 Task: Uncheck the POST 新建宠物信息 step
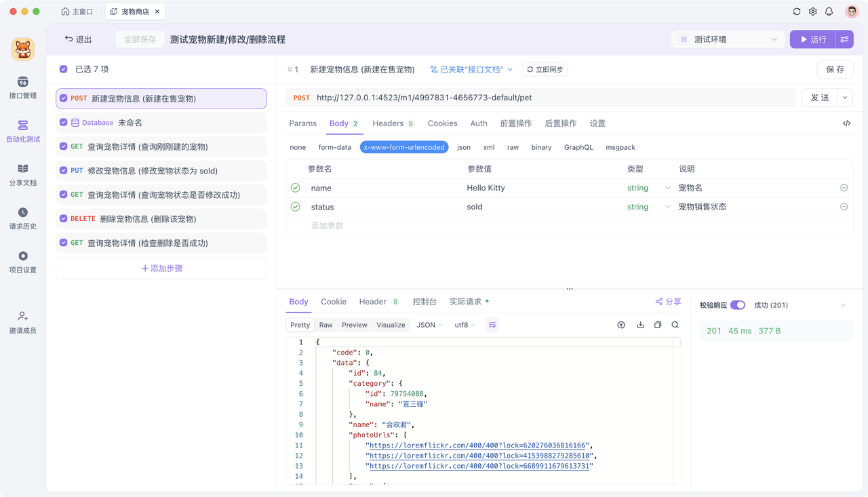(x=64, y=98)
